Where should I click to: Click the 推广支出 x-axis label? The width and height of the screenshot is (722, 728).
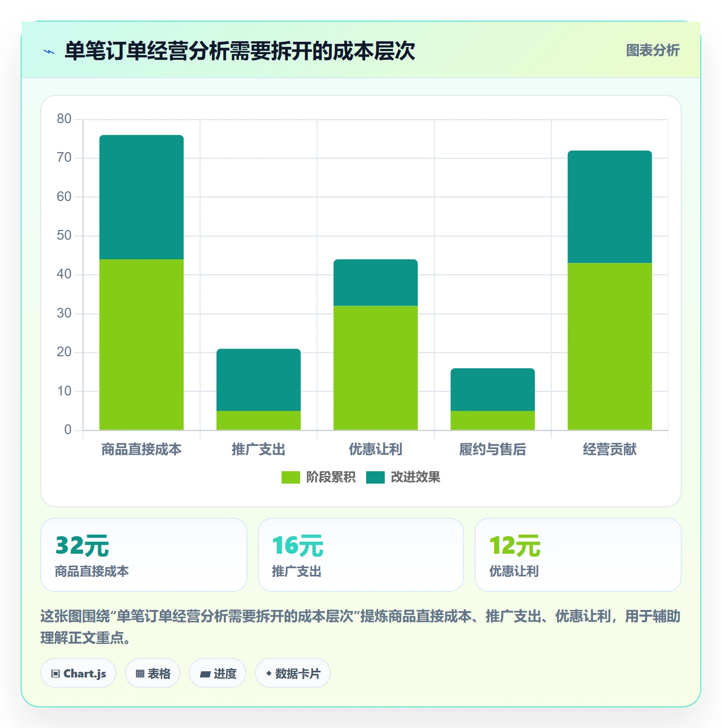coord(258,450)
